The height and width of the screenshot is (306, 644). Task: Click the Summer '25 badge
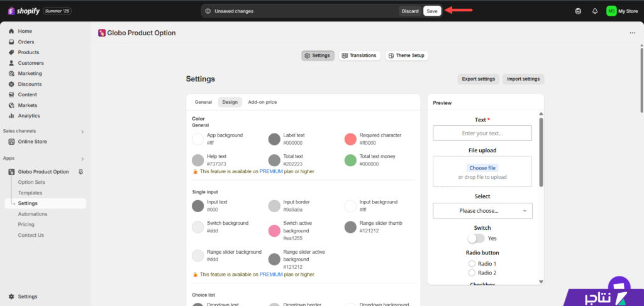[x=57, y=11]
